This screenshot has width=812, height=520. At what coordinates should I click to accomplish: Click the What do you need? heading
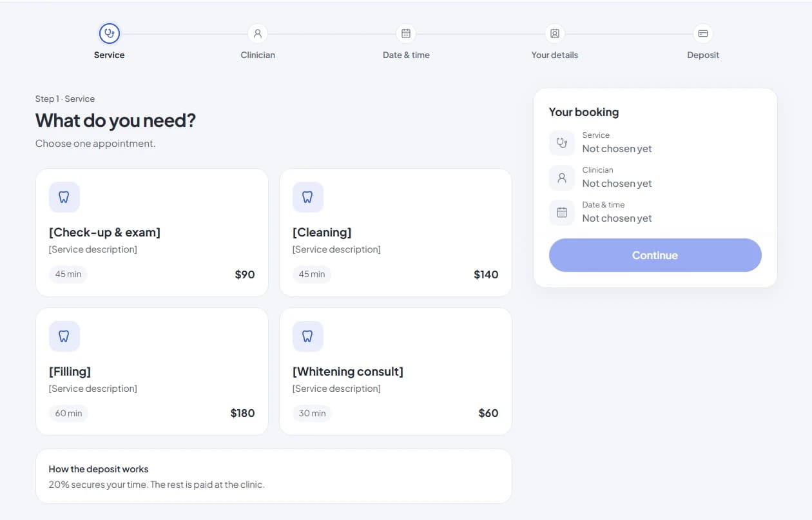115,120
